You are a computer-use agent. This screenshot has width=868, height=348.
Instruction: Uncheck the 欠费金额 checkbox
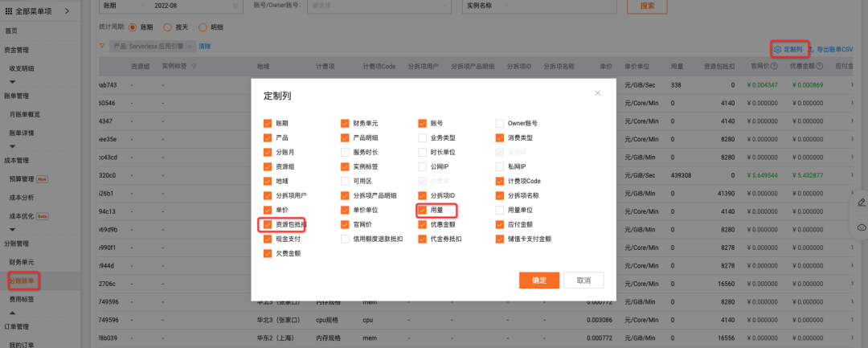click(x=268, y=253)
